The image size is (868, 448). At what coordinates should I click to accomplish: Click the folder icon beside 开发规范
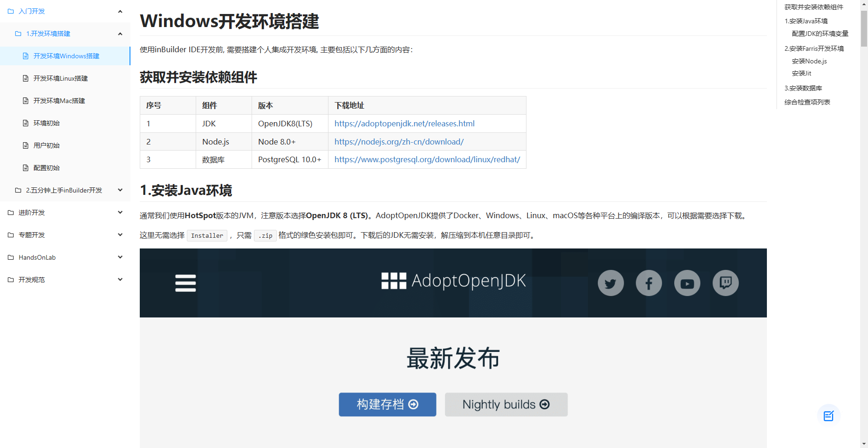(x=11, y=280)
